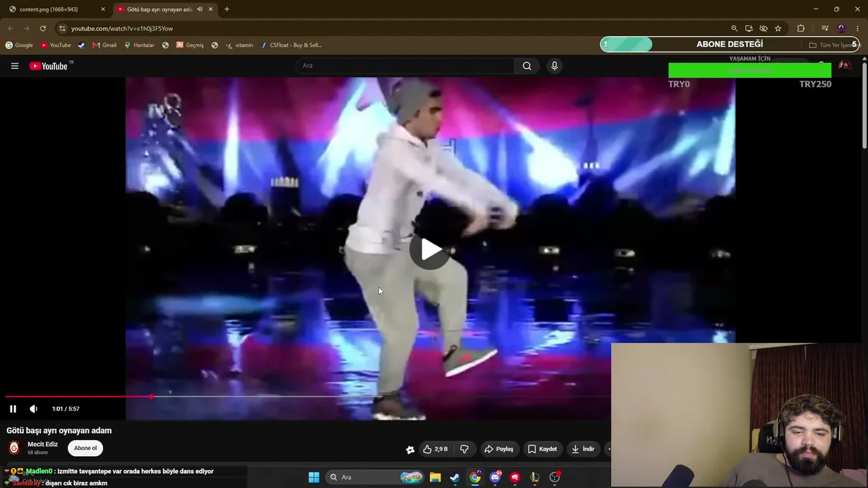This screenshot has height=488, width=868.
Task: Click the remix icon beside like button
Action: tap(410, 449)
